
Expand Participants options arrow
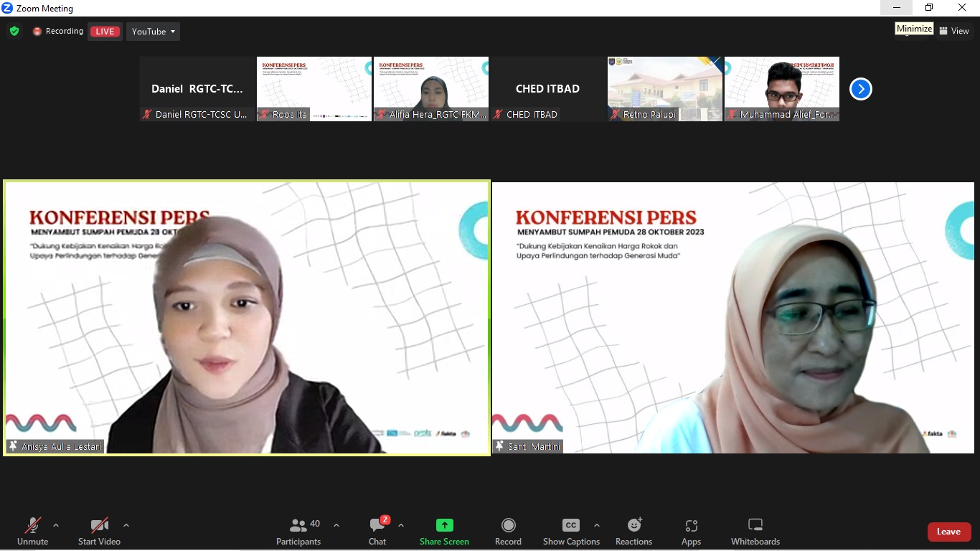(336, 525)
